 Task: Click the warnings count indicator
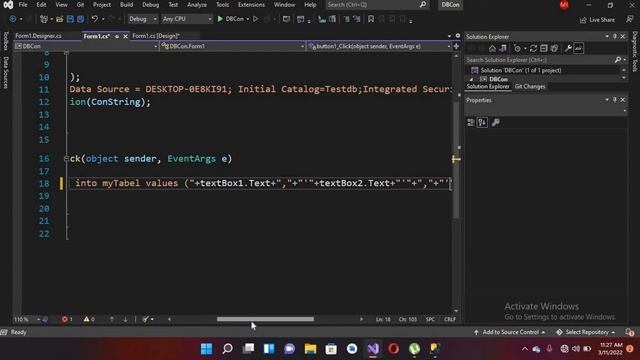[89, 319]
